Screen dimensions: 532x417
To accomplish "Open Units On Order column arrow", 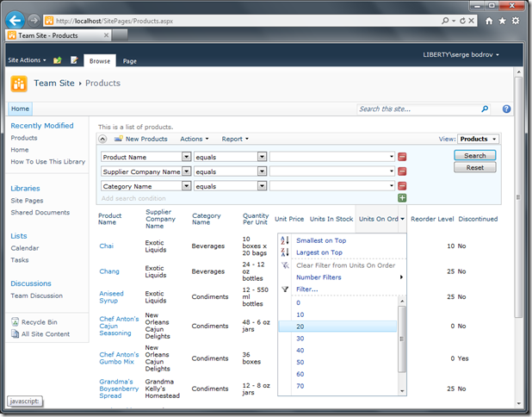I will pos(402,219).
